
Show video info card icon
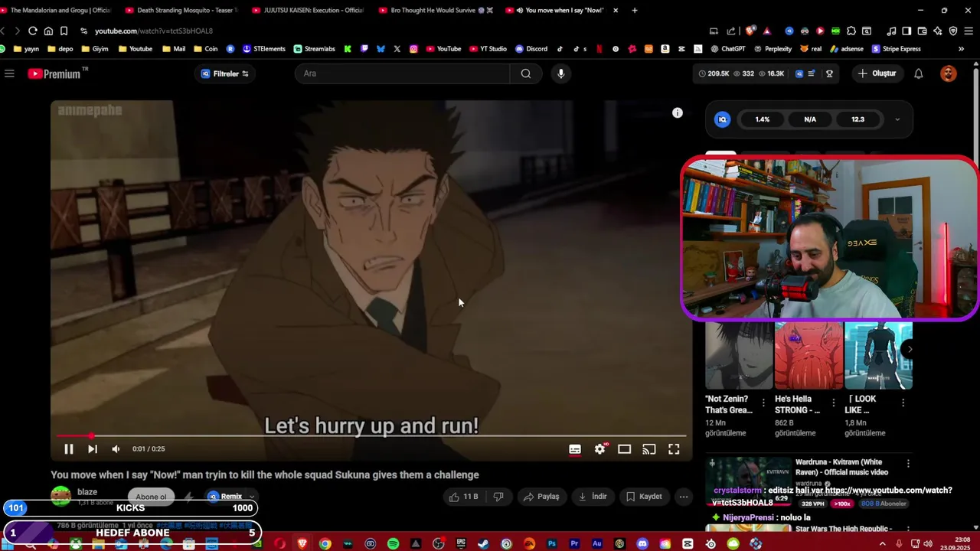pos(678,113)
